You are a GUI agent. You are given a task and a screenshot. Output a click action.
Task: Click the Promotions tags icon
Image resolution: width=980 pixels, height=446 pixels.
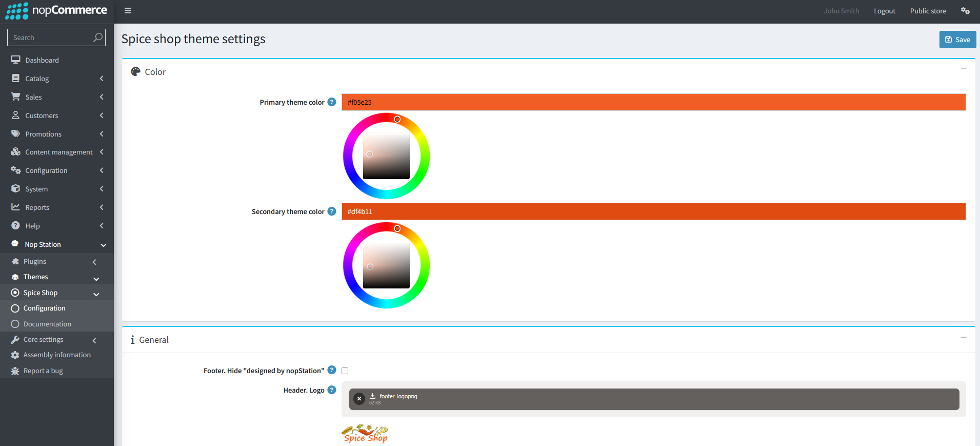pos(16,133)
